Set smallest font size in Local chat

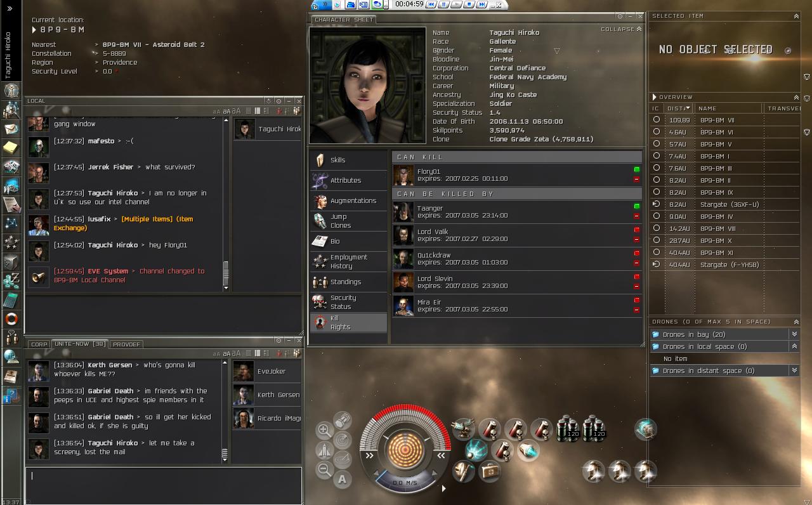click(x=216, y=111)
